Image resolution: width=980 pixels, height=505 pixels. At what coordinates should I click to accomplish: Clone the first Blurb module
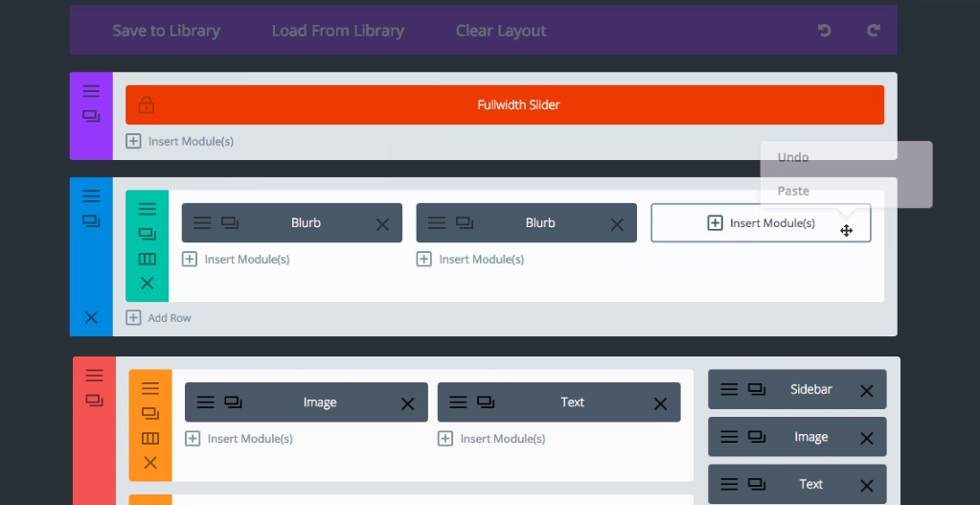click(230, 222)
